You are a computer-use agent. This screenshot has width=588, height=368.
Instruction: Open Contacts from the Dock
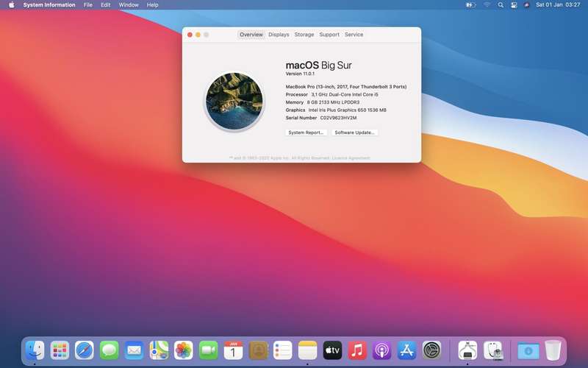pos(258,350)
